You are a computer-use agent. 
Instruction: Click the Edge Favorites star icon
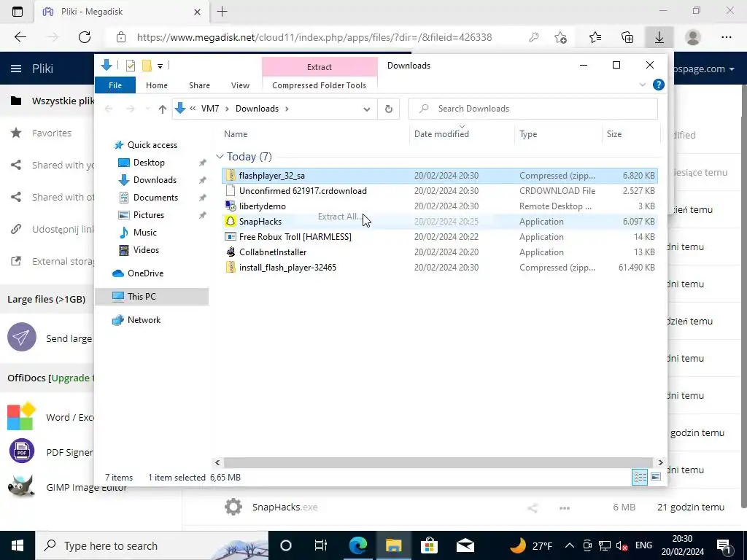pos(595,37)
